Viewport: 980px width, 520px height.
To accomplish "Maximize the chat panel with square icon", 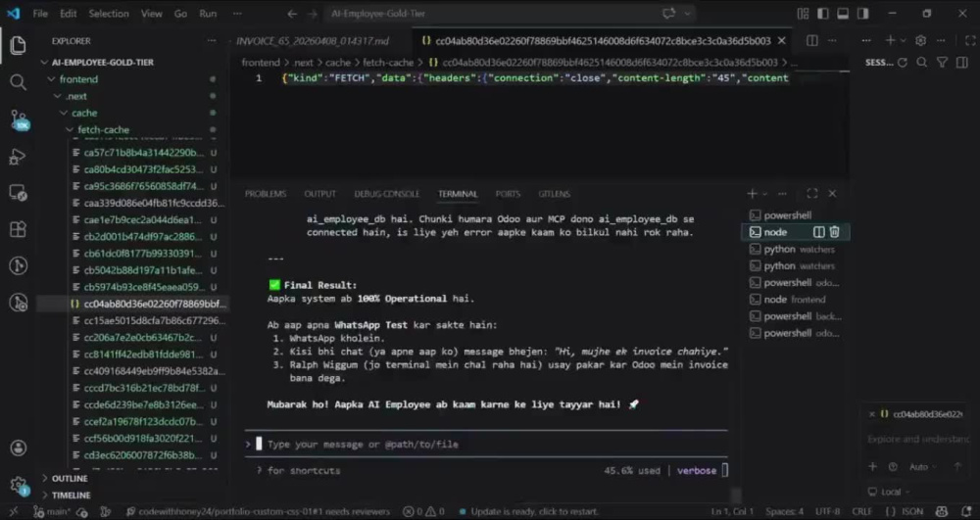I will [970, 40].
